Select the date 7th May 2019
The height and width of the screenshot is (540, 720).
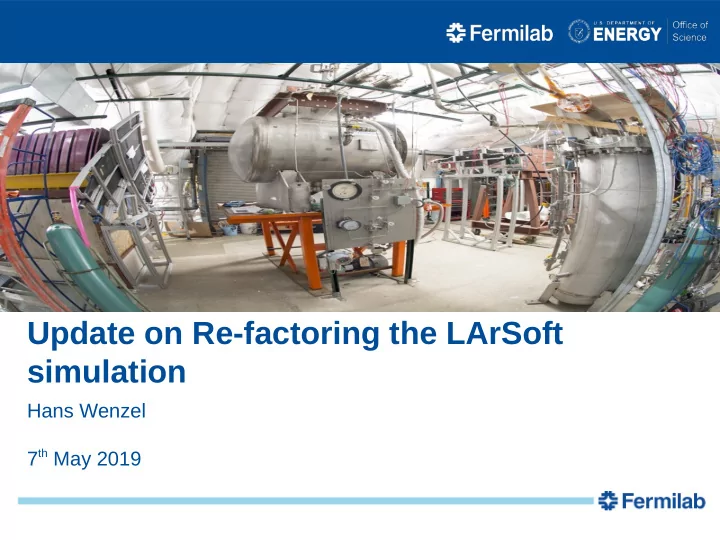point(84,458)
